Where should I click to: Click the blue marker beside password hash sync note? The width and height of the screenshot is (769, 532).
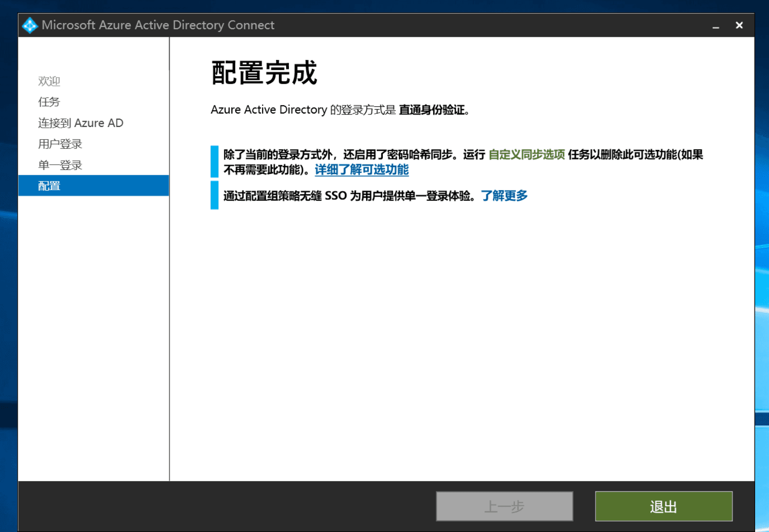[214, 162]
